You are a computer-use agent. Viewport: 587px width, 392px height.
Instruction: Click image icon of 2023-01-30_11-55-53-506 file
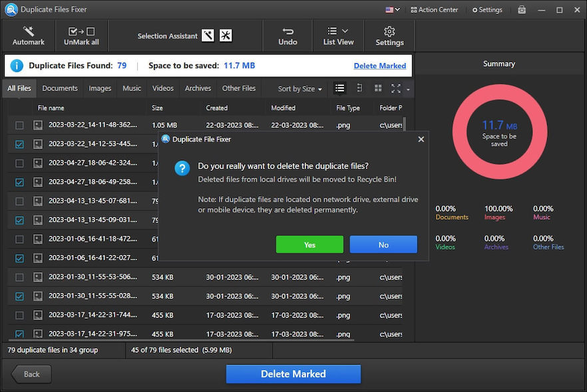coord(38,277)
